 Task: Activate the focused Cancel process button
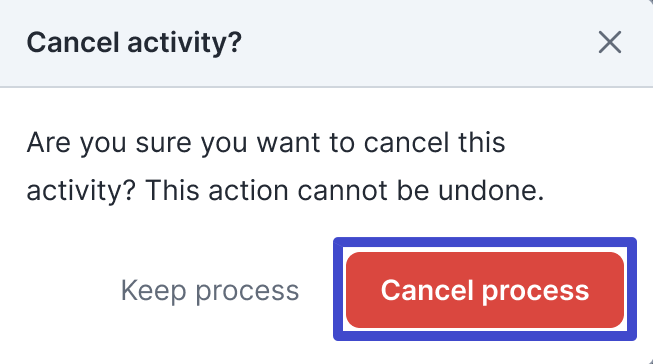point(485,290)
